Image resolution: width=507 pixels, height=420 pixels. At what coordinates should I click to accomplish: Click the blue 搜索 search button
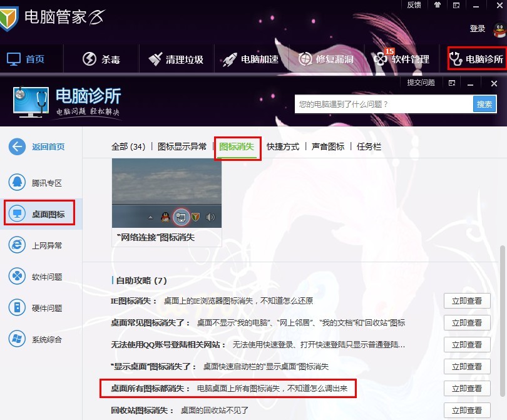point(484,104)
